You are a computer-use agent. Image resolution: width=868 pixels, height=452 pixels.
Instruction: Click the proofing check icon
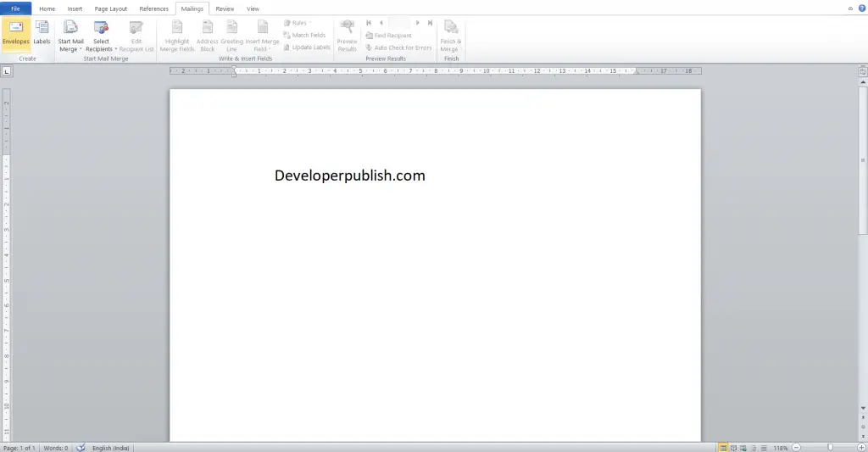coord(81,447)
